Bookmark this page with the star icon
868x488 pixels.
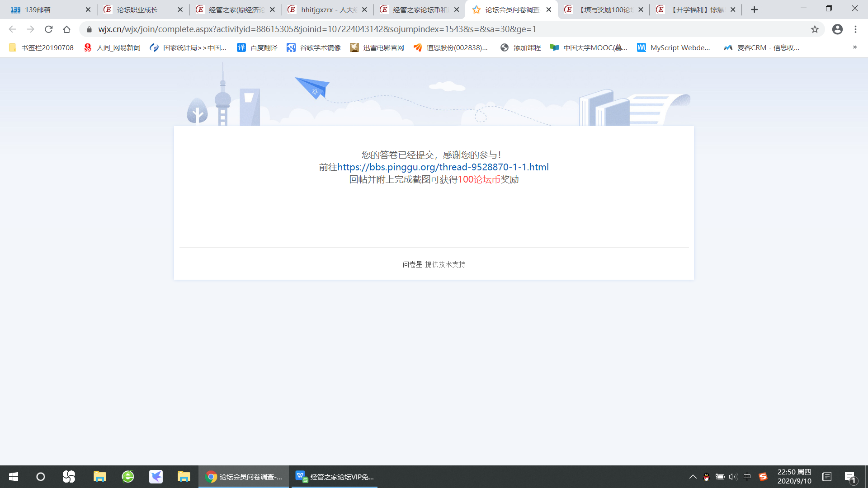tap(815, 29)
